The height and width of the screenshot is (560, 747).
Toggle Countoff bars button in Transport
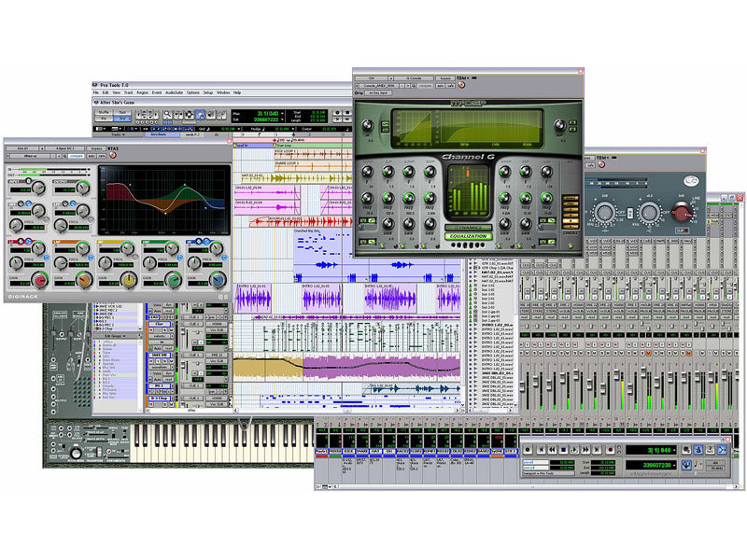(x=710, y=450)
